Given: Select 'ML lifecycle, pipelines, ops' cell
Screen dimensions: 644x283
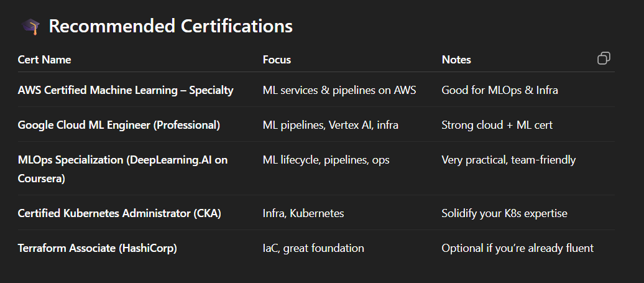Looking at the screenshot, I should 326,160.
